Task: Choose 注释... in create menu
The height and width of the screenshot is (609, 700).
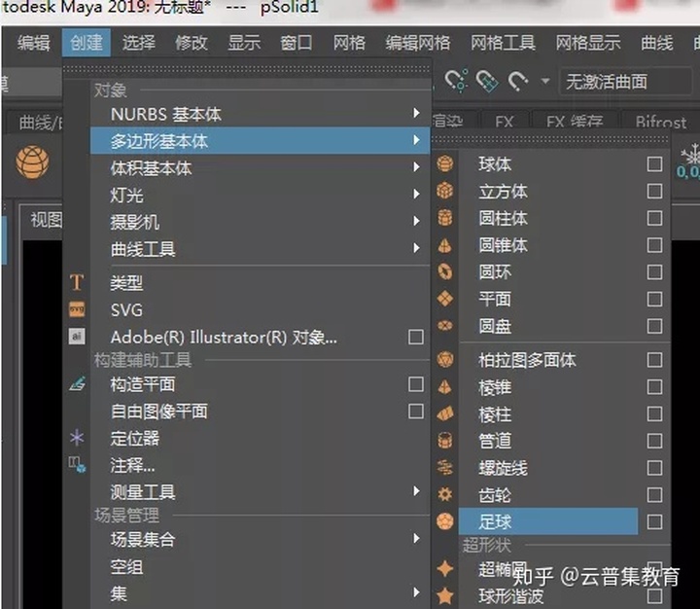Action: (x=132, y=465)
